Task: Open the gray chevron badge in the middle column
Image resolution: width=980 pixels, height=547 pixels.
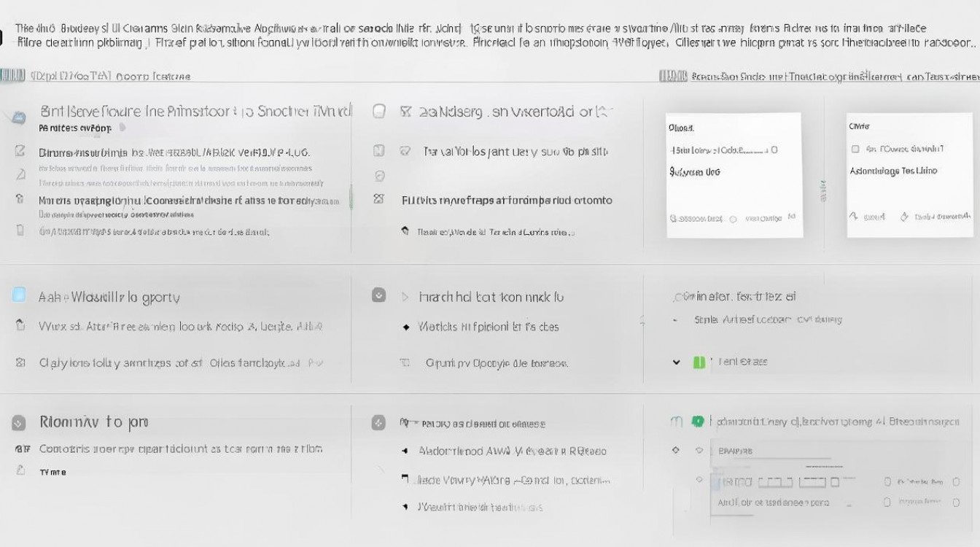Action: pyautogui.click(x=378, y=295)
